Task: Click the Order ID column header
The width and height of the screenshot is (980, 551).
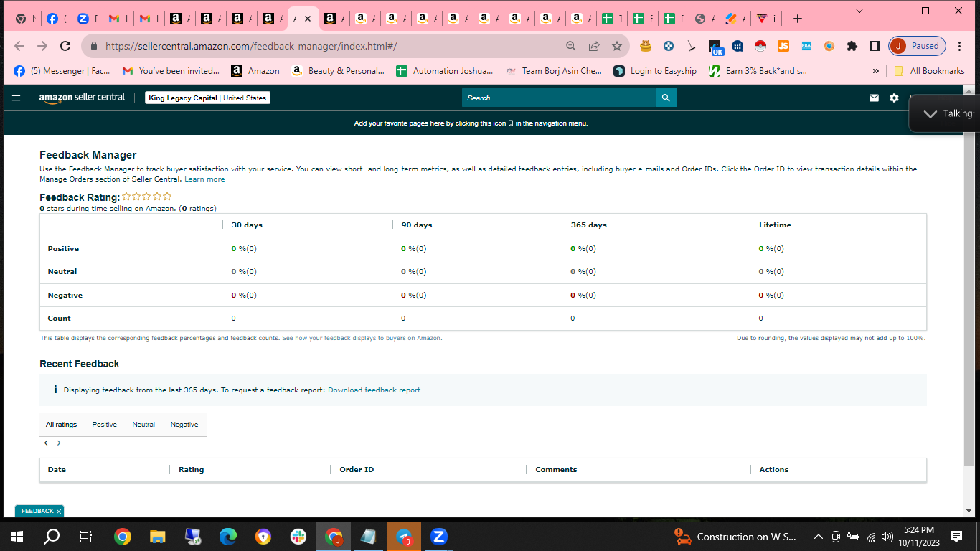Action: [357, 470]
